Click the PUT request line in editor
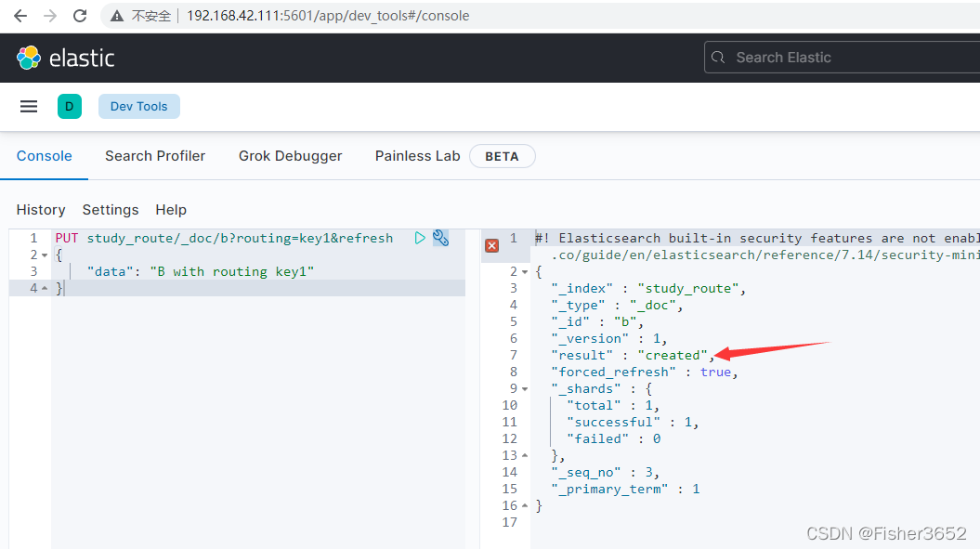The image size is (980, 549). pyautogui.click(x=224, y=238)
